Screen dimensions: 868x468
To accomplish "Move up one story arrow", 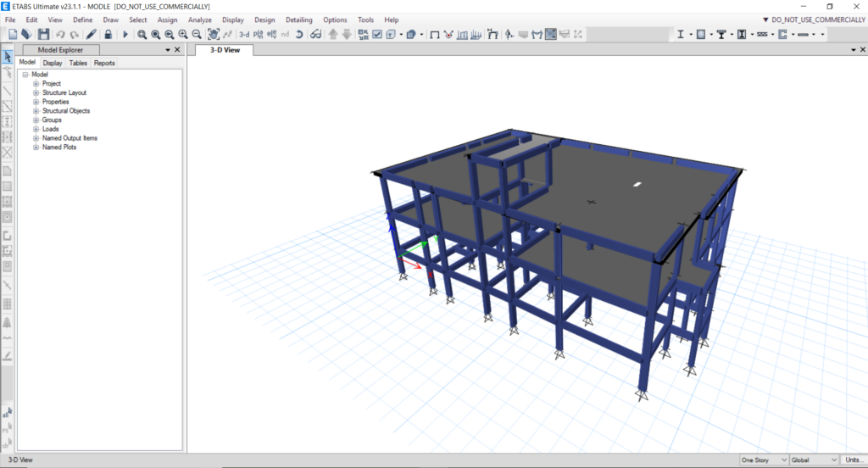I will [x=332, y=35].
